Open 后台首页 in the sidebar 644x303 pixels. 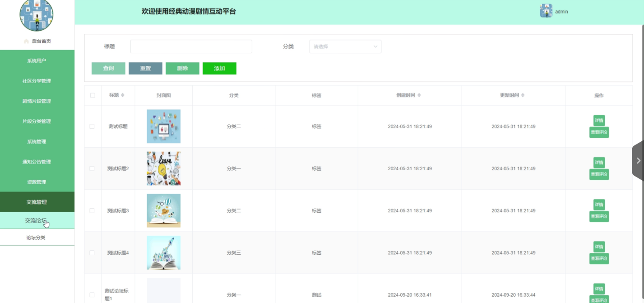pyautogui.click(x=37, y=41)
